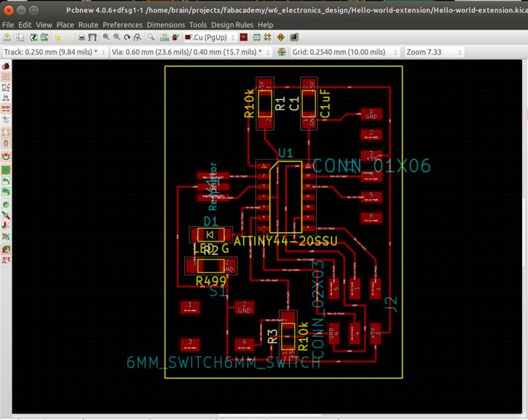Click the Redraw view icon
The width and height of the screenshot is (528, 420).
(x=127, y=38)
